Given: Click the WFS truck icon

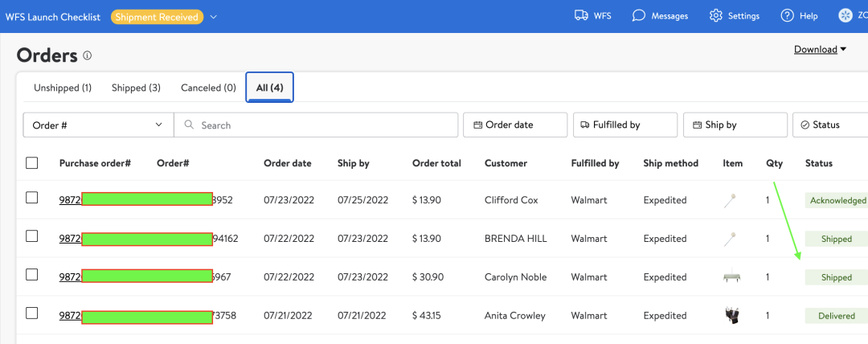Looking at the screenshot, I should 582,16.
